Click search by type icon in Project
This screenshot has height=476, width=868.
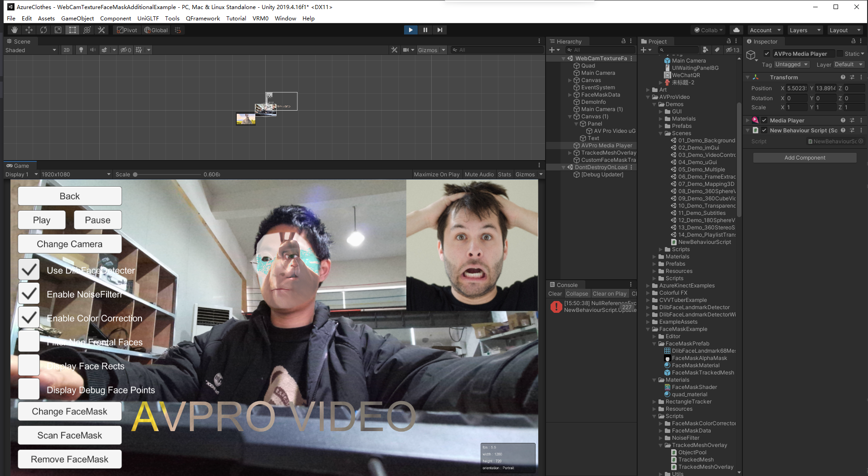tap(705, 50)
